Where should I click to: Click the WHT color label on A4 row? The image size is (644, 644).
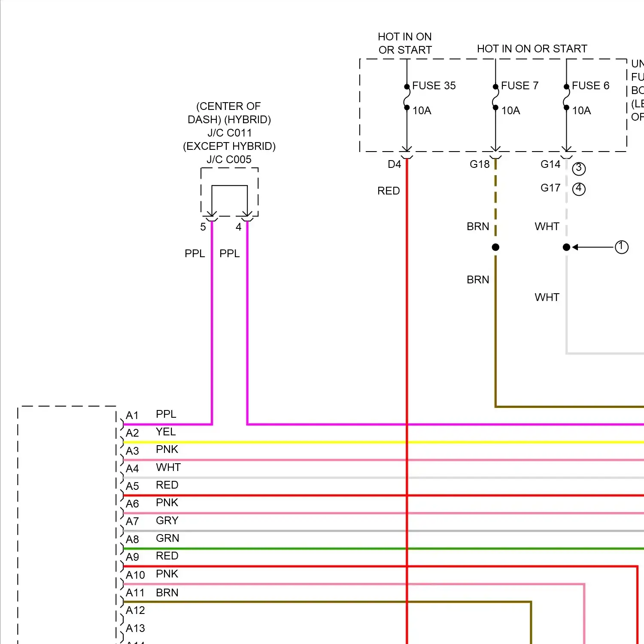(x=168, y=468)
